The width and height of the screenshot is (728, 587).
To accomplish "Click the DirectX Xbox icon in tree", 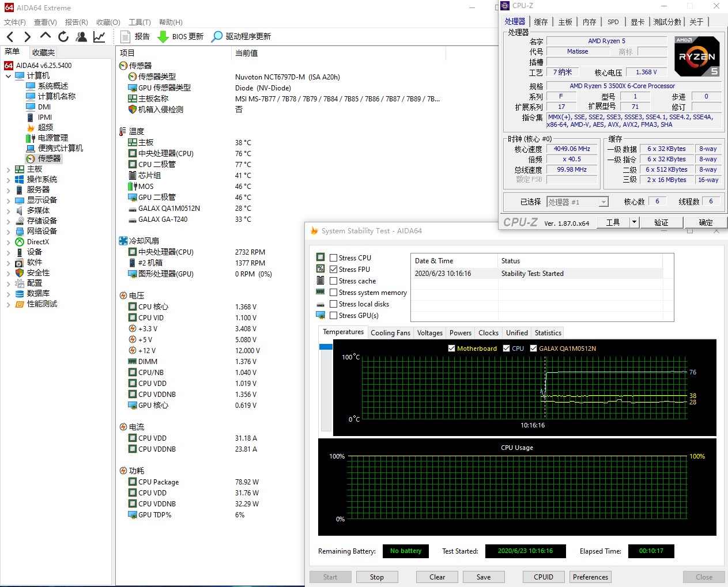I will 20,241.
